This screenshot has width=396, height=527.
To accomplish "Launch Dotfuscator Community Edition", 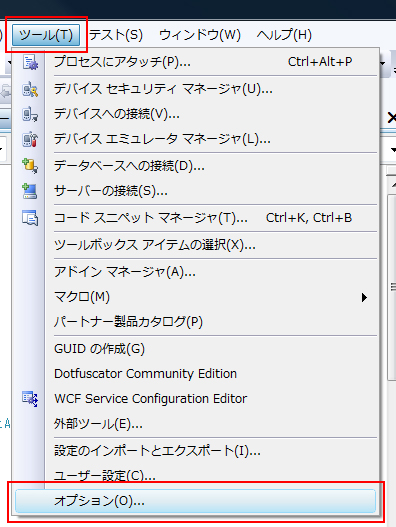I will pos(196,374).
